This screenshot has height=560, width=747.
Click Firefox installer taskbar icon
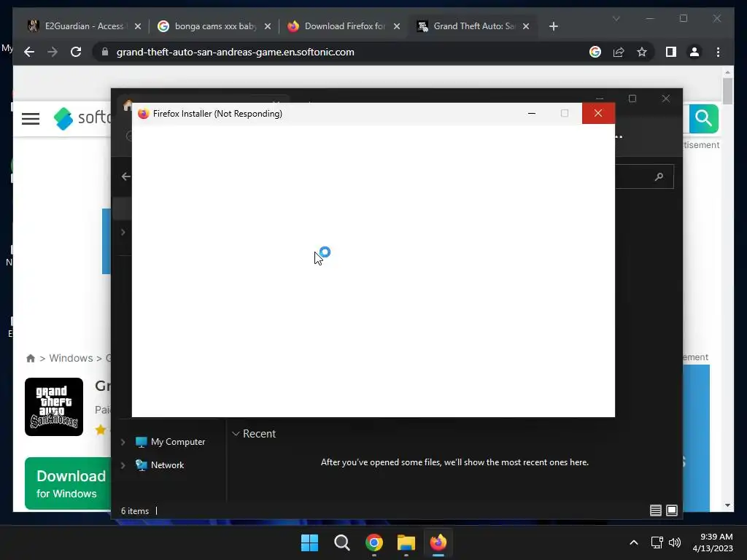tap(438, 542)
